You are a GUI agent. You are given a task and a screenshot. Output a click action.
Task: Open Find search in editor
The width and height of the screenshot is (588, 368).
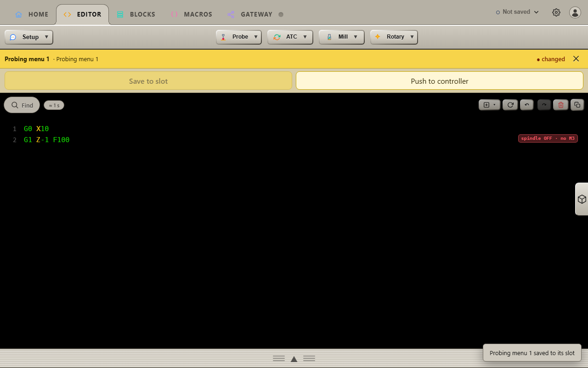(x=22, y=105)
